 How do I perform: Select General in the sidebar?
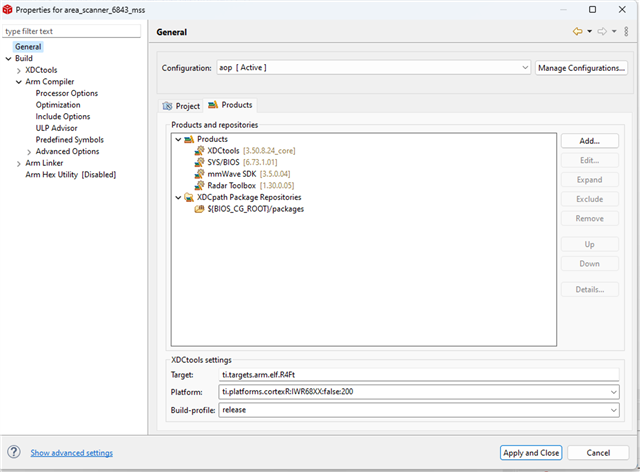(28, 47)
